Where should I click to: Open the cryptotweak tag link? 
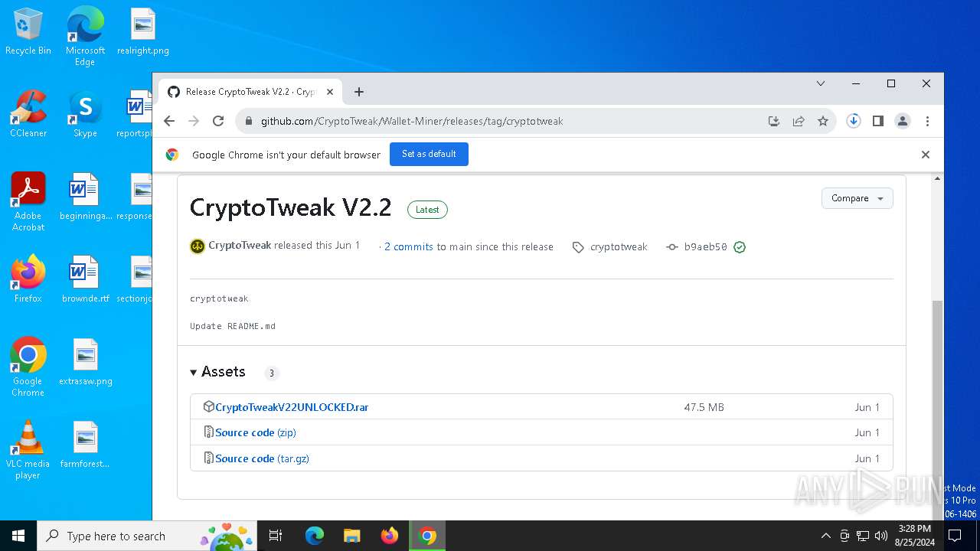(619, 246)
